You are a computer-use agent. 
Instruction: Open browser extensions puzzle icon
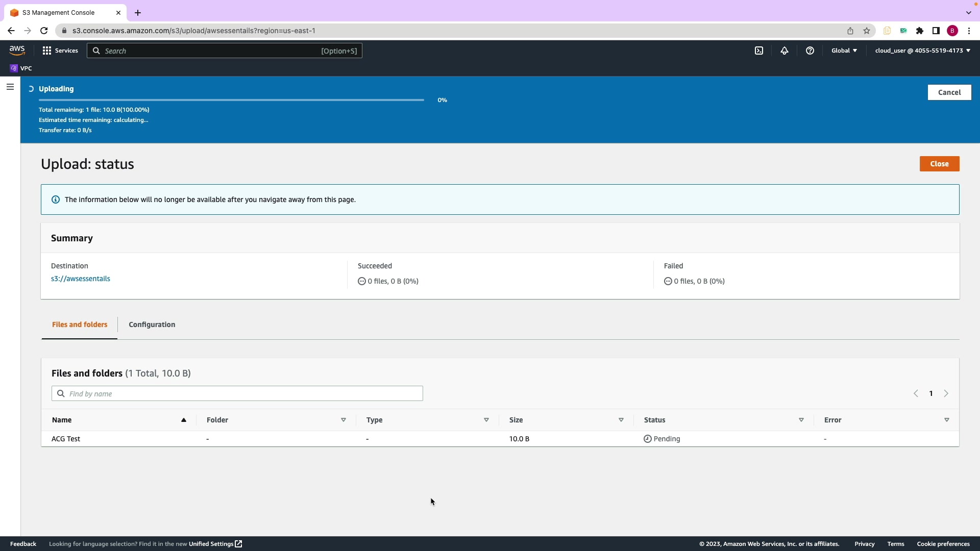(920, 31)
